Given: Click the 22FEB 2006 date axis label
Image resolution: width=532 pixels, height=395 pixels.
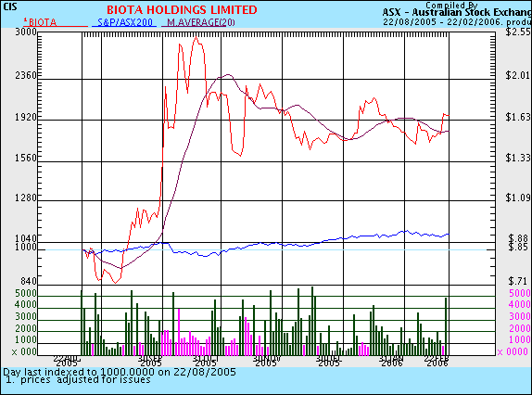Looking at the screenshot, I should [437, 361].
